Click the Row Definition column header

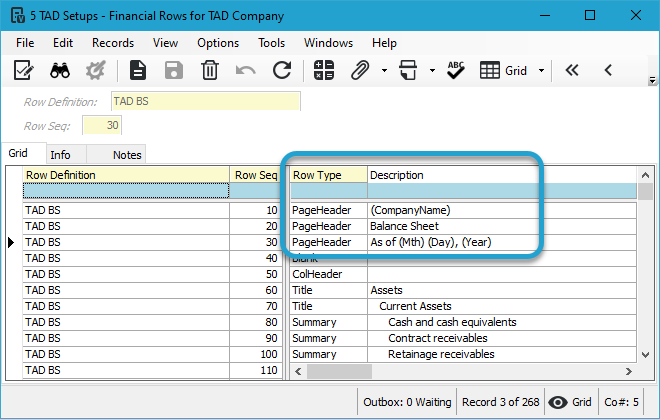pos(126,175)
